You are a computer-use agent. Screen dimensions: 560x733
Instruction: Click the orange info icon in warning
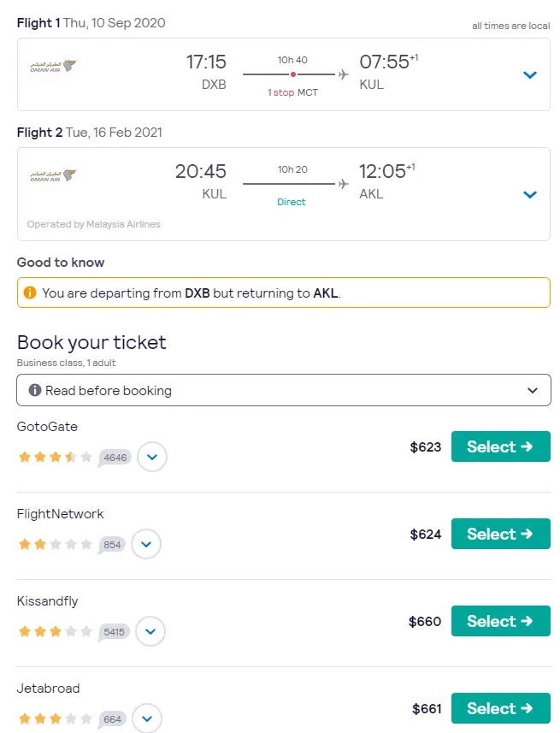[30, 293]
